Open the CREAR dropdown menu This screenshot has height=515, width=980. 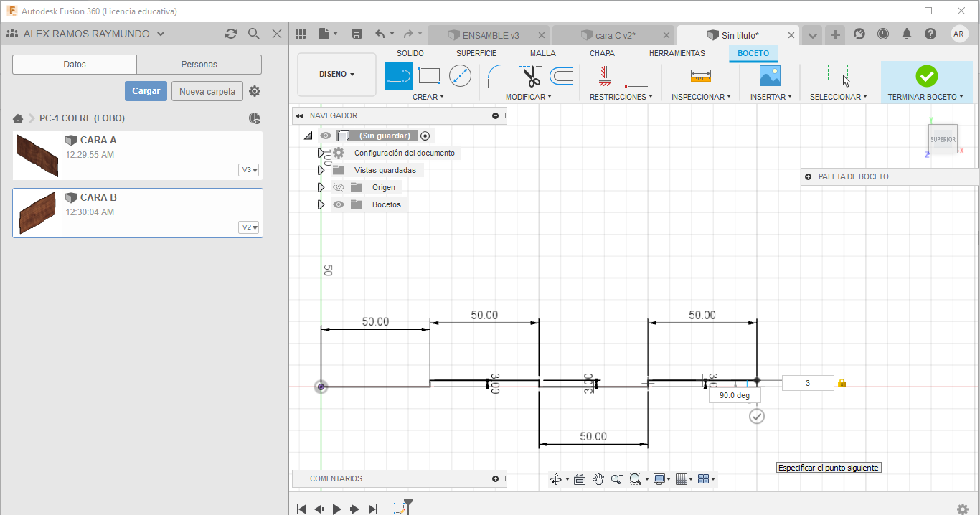tap(428, 97)
